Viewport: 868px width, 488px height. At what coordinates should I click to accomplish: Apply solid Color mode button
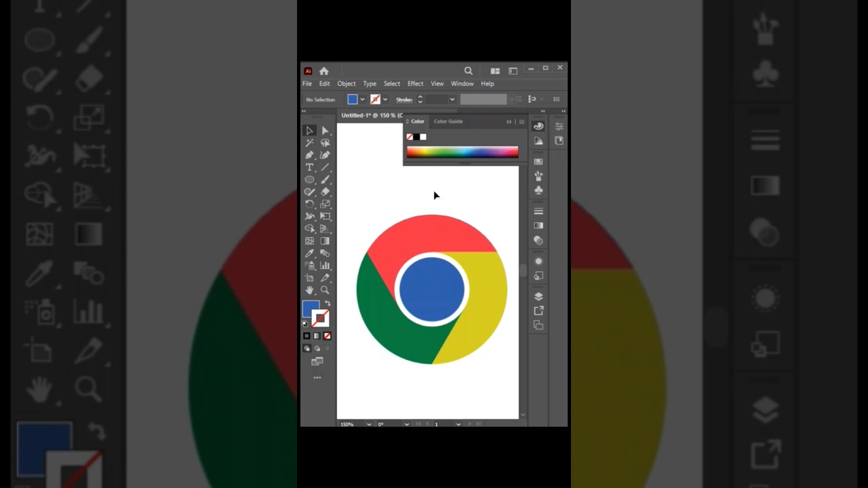307,335
